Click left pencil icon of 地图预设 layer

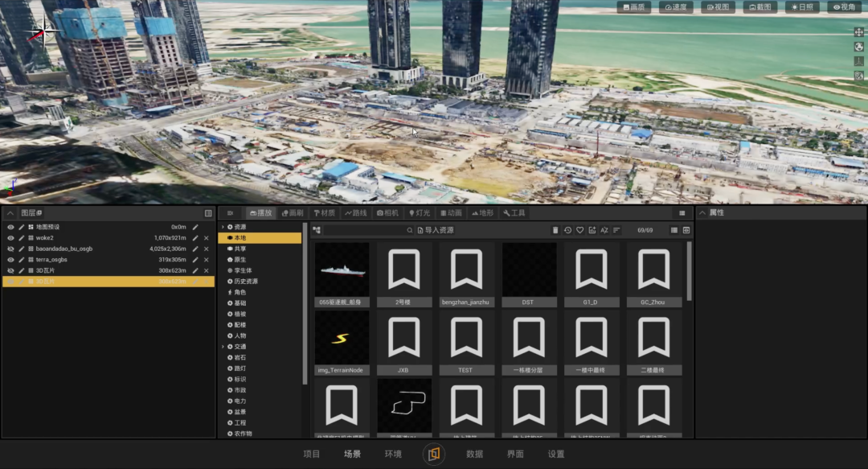(21, 227)
